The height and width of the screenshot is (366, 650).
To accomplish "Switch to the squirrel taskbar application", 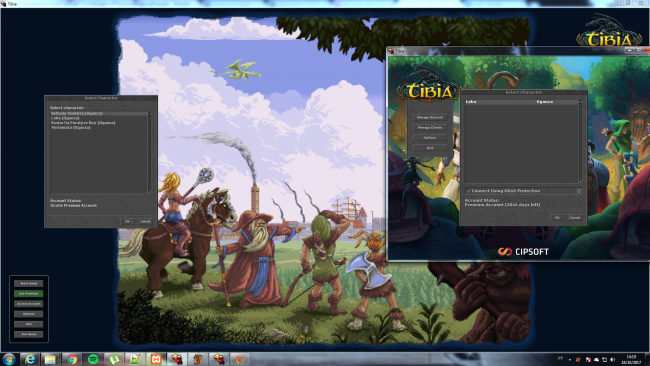I will point(198,359).
